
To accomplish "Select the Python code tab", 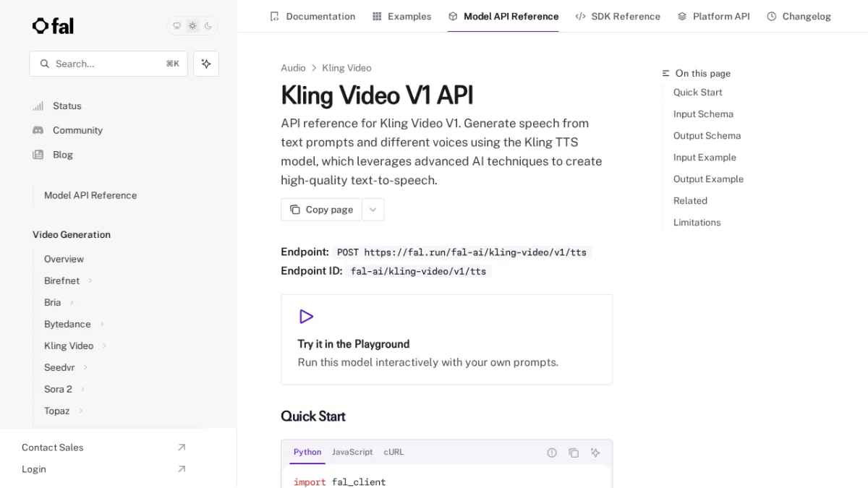I will click(307, 453).
